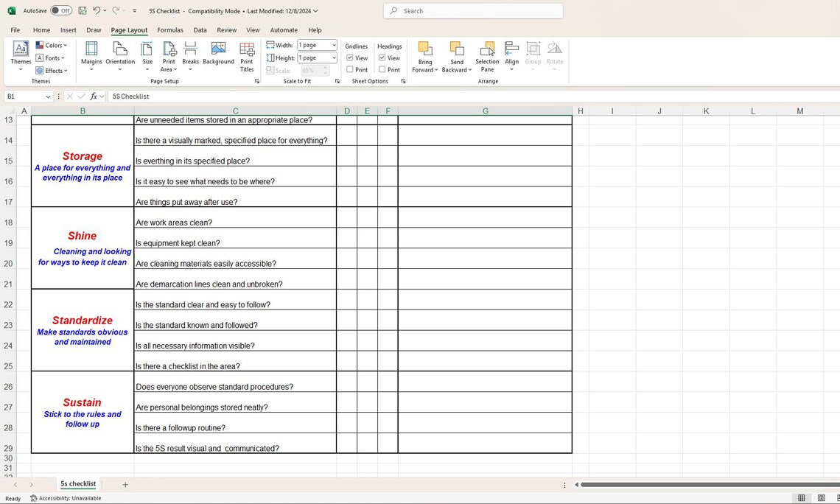Select 'Is equipment kept clean?' cell
Image resolution: width=840 pixels, height=504 pixels.
[x=235, y=238]
